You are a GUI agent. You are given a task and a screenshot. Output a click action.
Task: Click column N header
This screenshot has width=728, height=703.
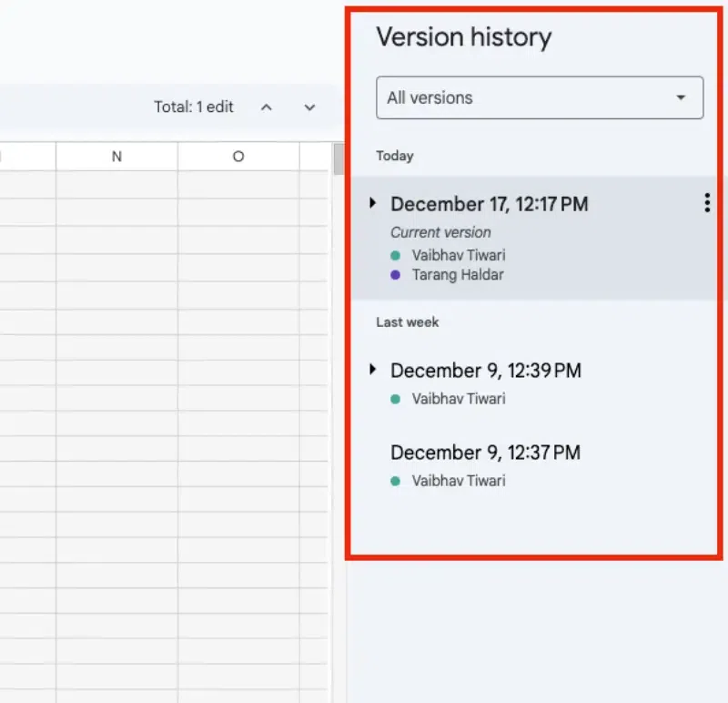coord(116,157)
